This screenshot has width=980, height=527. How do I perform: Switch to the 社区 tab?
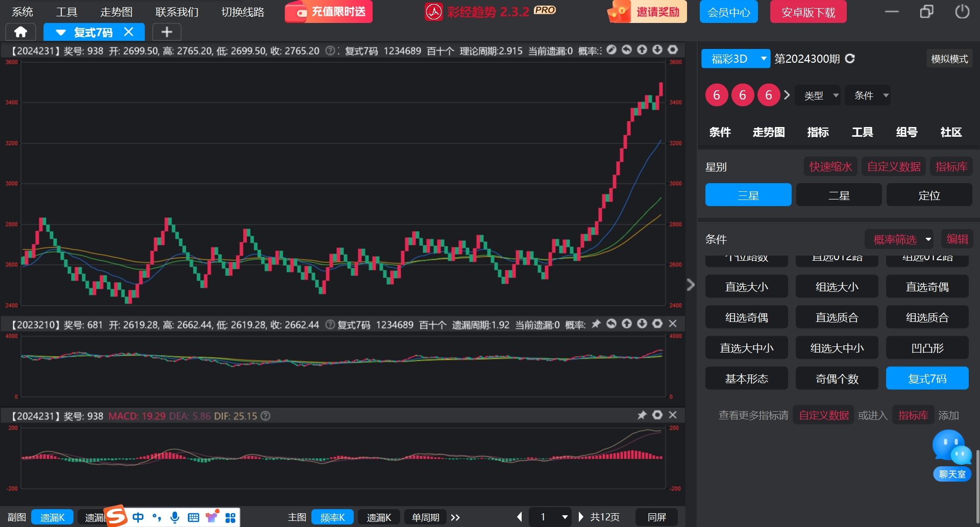[x=951, y=132]
